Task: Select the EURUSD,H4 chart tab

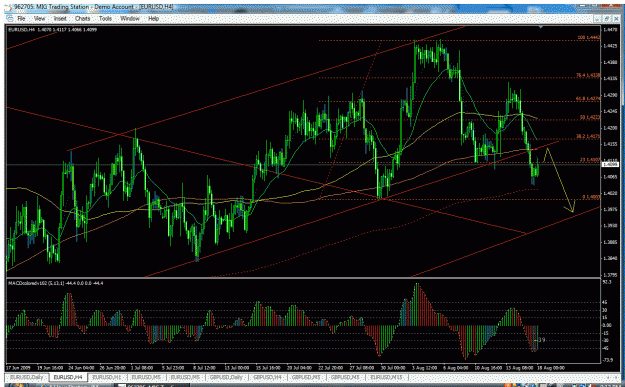Action: 68,377
